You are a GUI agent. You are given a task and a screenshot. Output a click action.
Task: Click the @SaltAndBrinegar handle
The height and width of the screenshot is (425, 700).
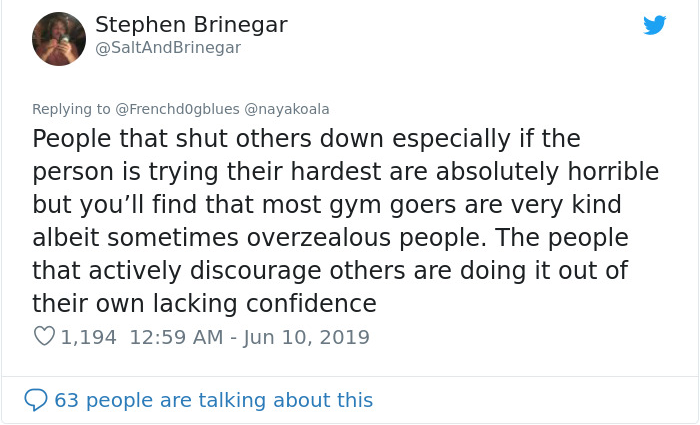coord(168,47)
